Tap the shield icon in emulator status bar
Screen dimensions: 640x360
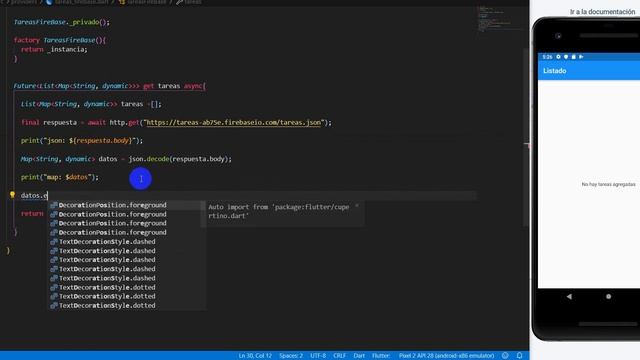click(566, 57)
